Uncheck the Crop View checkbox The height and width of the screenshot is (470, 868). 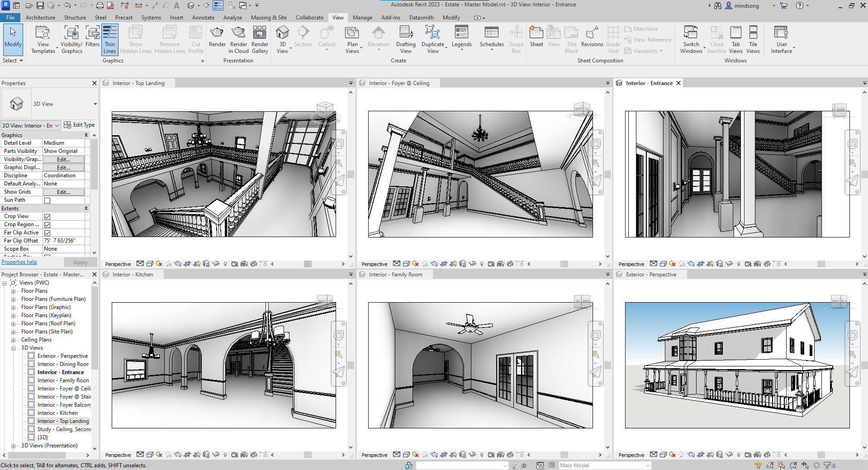(47, 216)
